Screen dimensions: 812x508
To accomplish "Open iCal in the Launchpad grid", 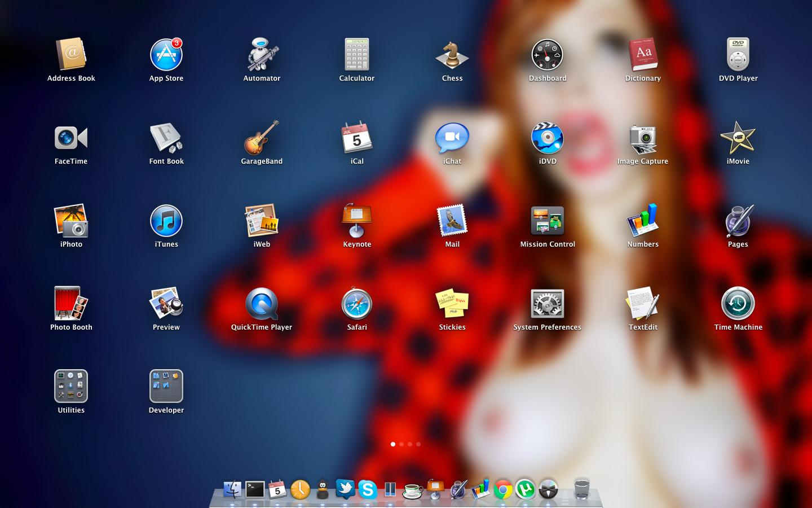I will tap(357, 138).
